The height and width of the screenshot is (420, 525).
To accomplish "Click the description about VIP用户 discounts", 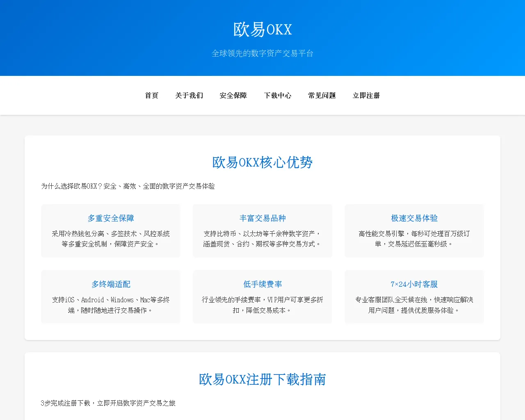I will tap(262, 305).
